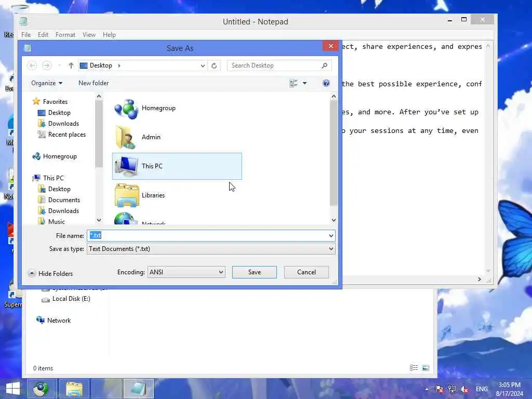Open File name dropdown arrow
532x399 pixels.
(x=331, y=235)
